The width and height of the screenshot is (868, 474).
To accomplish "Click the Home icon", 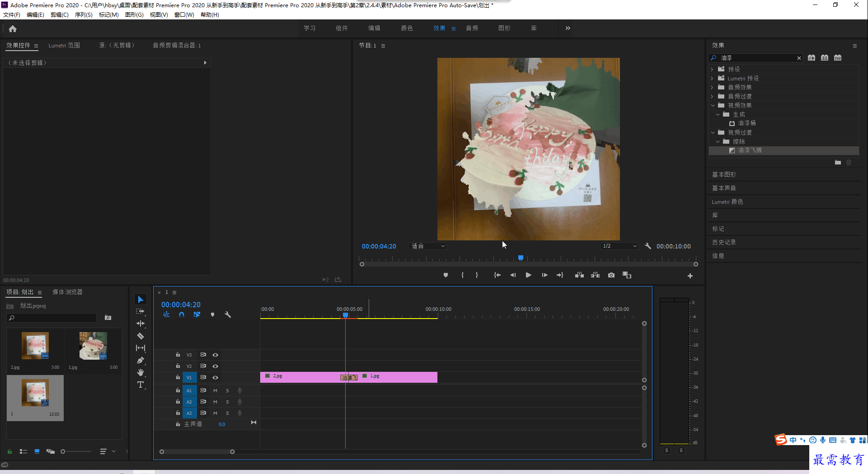I will [13, 28].
